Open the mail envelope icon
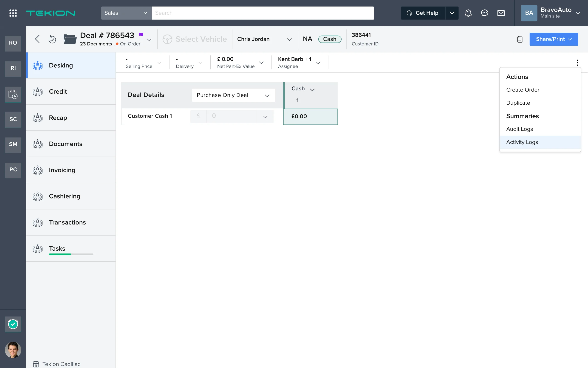The height and width of the screenshot is (368, 588). point(501,13)
